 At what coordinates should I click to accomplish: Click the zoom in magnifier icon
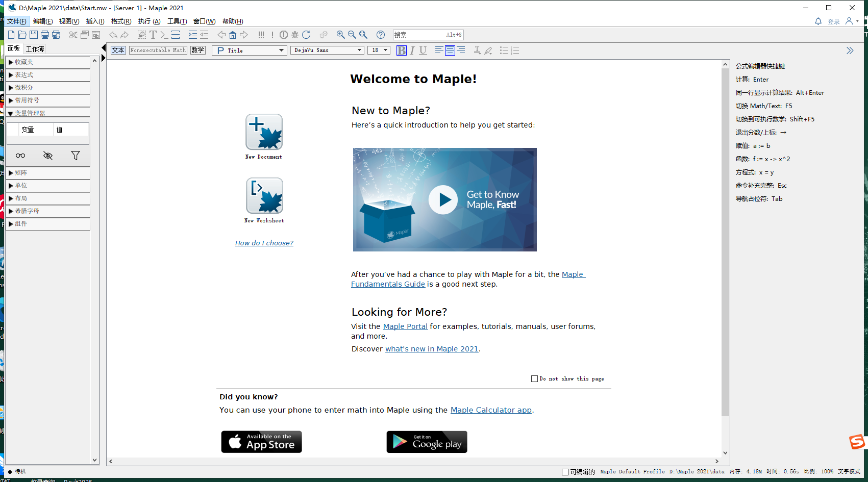click(x=340, y=35)
